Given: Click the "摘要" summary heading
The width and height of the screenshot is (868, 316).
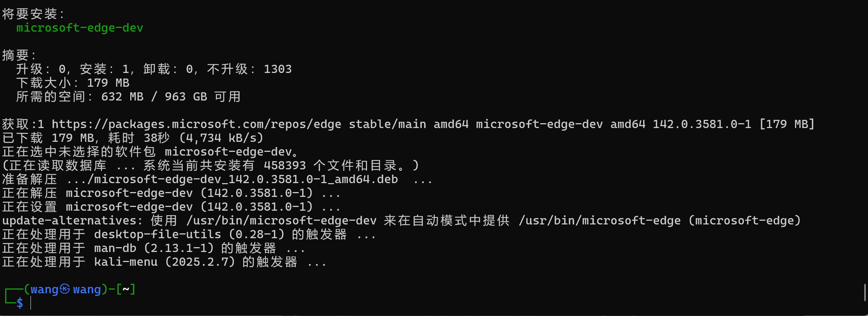Looking at the screenshot, I should (x=16, y=55).
